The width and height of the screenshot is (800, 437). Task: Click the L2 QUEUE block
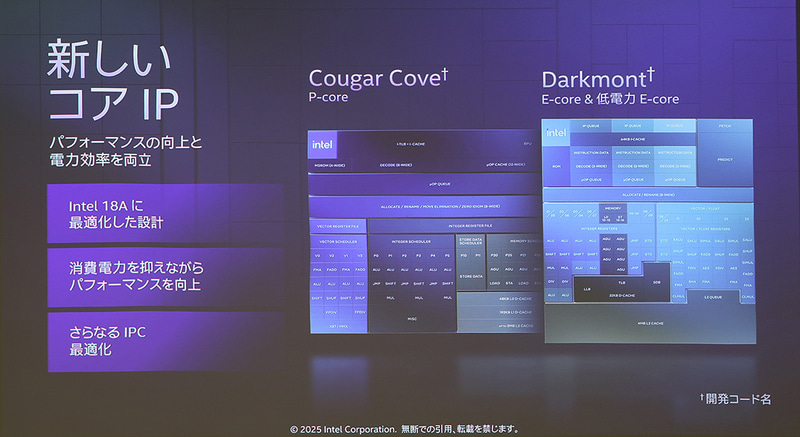(713, 297)
